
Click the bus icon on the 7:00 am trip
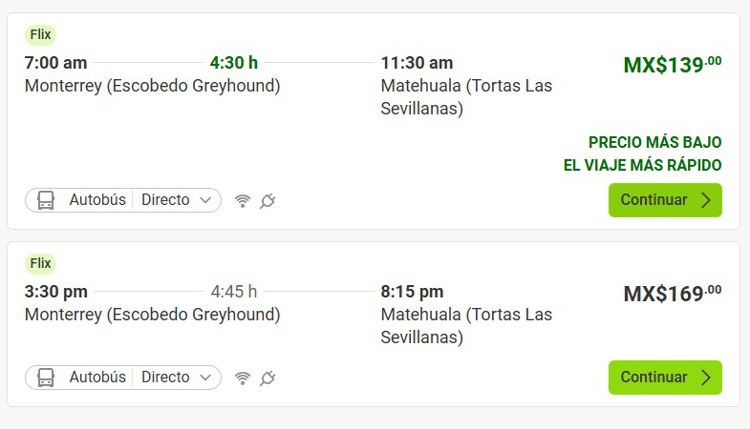[46, 200]
